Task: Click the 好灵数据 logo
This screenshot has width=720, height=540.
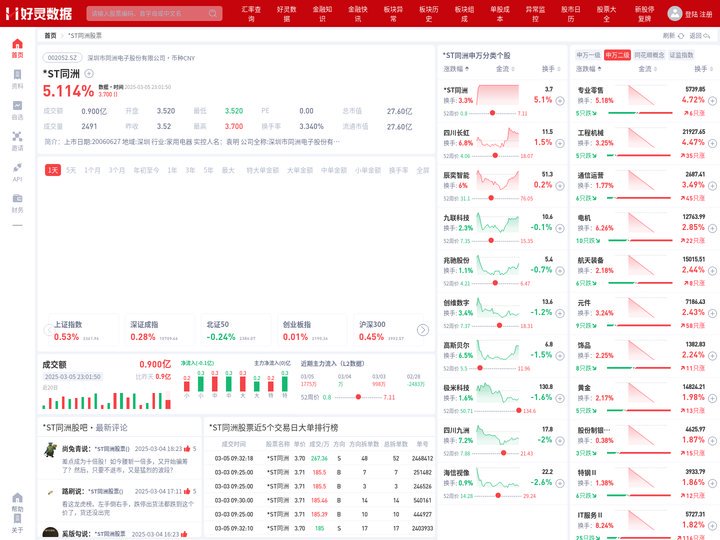Action: click(39, 13)
